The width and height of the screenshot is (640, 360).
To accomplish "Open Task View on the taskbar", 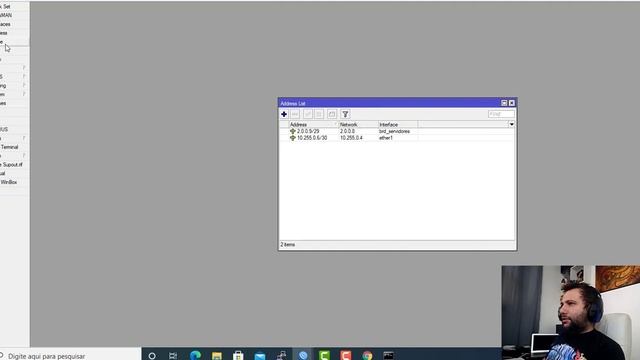I will tap(173, 356).
